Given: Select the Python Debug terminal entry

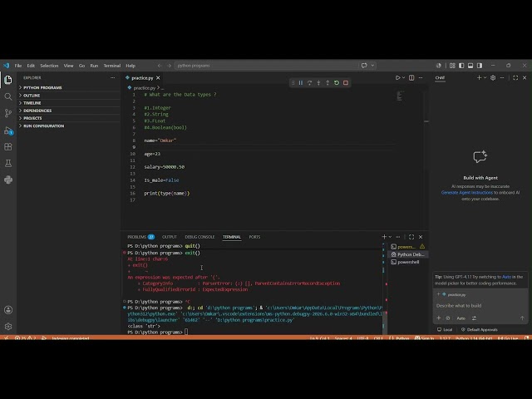Looking at the screenshot, I should pyautogui.click(x=408, y=254).
